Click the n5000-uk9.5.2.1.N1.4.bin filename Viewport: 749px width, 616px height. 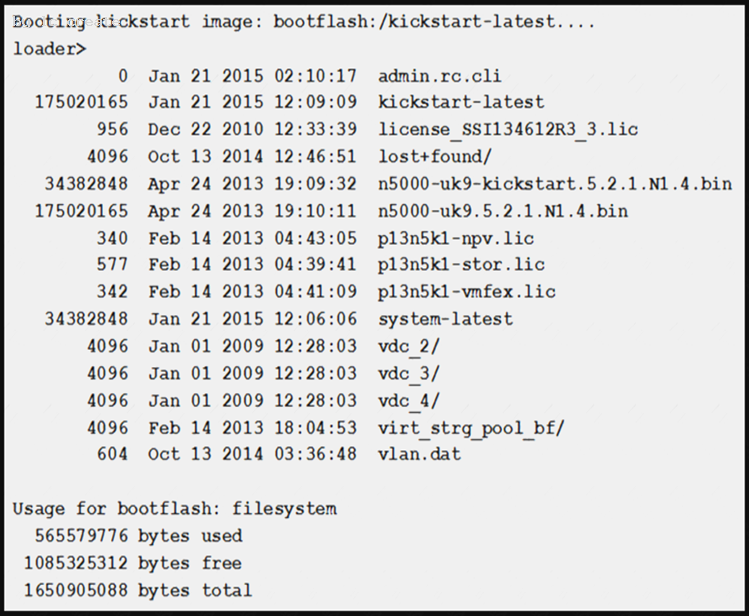pyautogui.click(x=503, y=211)
